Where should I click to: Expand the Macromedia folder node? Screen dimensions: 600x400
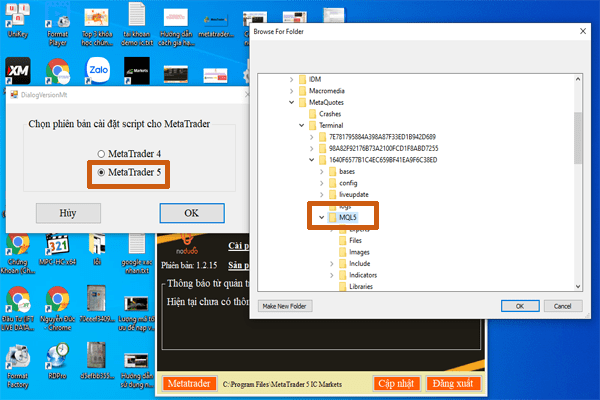click(292, 91)
